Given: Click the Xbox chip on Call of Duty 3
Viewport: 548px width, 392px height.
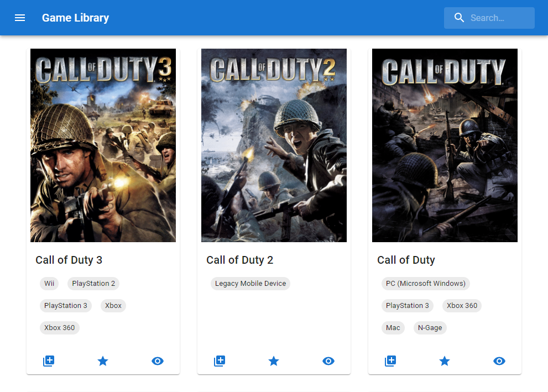Looking at the screenshot, I should point(113,306).
